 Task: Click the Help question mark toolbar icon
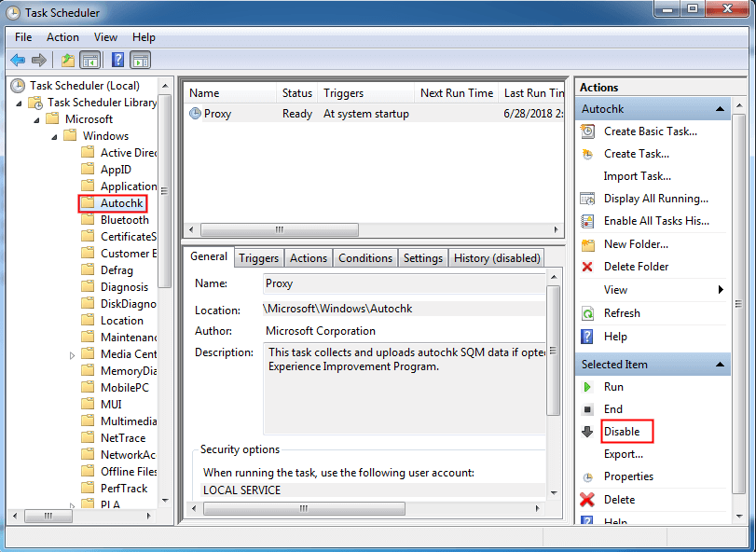tap(117, 61)
